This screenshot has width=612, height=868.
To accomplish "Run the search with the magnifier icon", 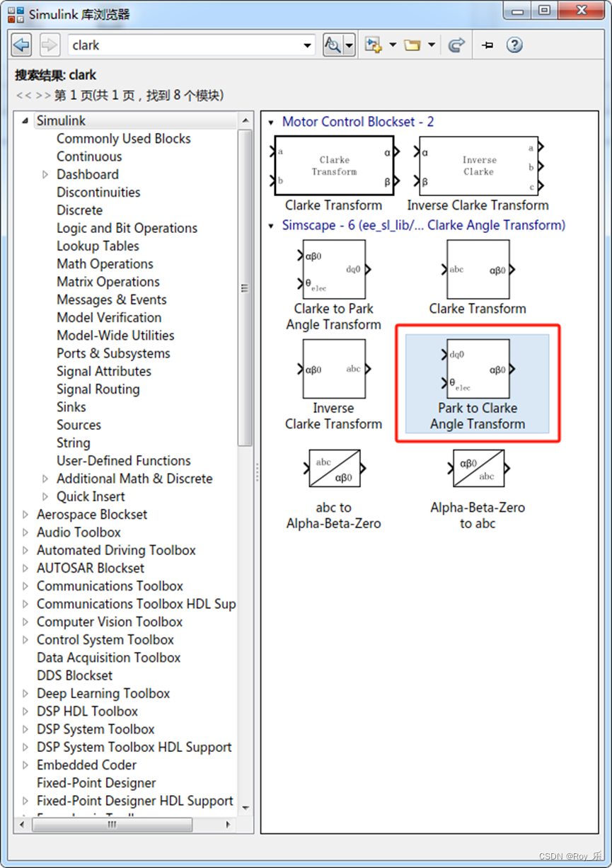I will point(333,45).
